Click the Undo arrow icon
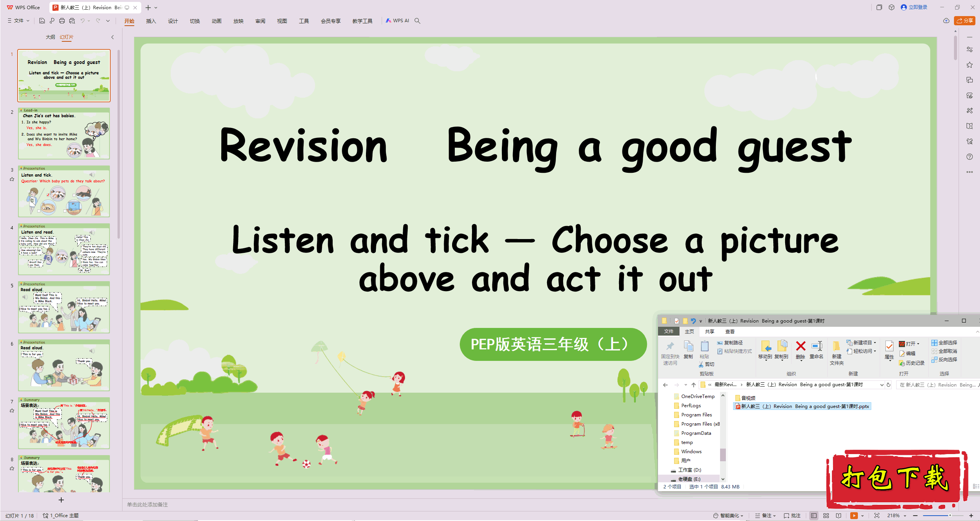 pyautogui.click(x=82, y=21)
